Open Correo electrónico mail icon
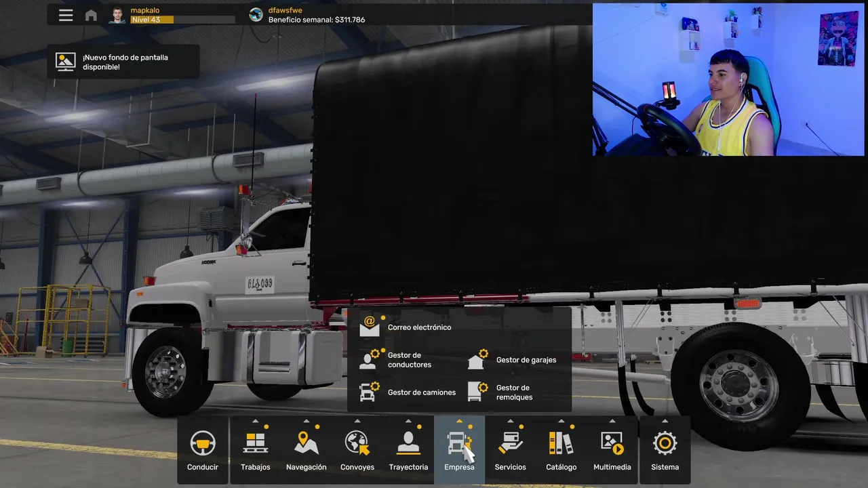The width and height of the screenshot is (868, 488). [x=370, y=327]
